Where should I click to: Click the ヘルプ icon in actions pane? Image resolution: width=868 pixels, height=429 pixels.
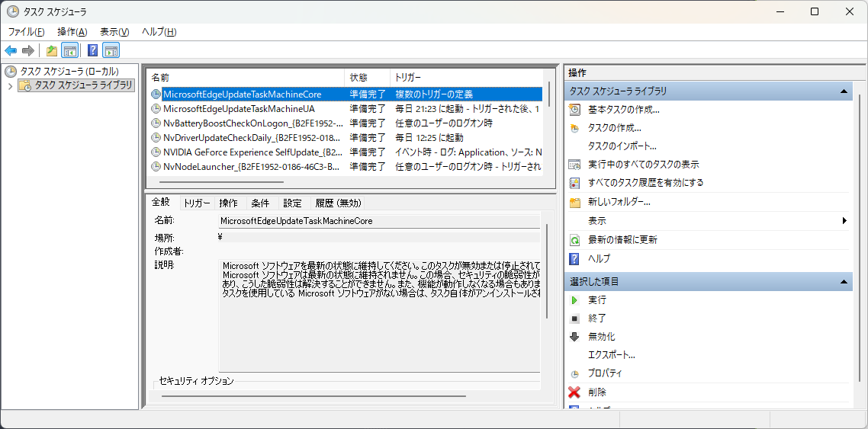pyautogui.click(x=575, y=258)
